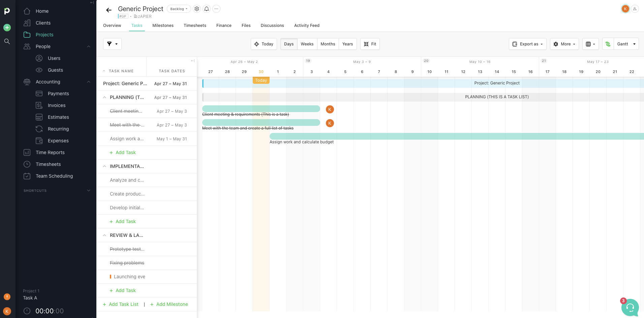
Task: Collapse the IMPLEMENTA... task list
Action: pos(104,166)
